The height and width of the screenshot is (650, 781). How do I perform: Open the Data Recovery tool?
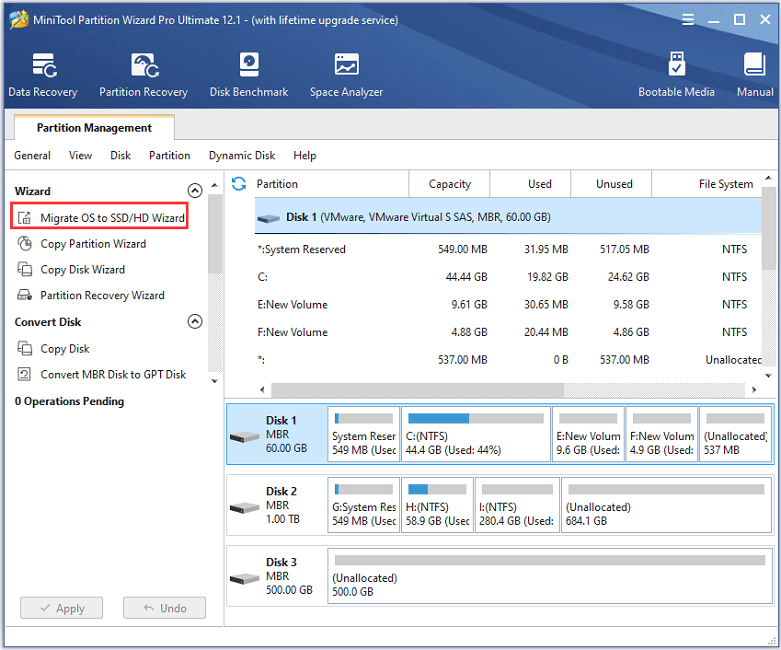[x=43, y=75]
